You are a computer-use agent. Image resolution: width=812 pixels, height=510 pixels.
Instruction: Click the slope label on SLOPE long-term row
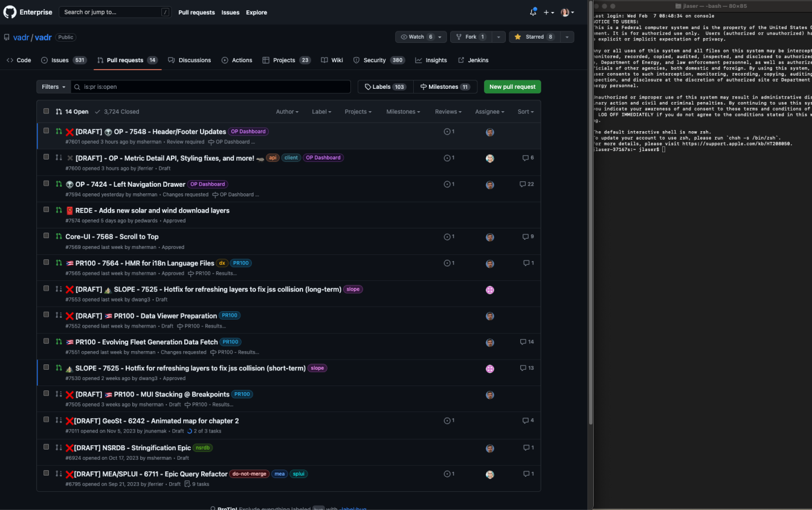353,289
